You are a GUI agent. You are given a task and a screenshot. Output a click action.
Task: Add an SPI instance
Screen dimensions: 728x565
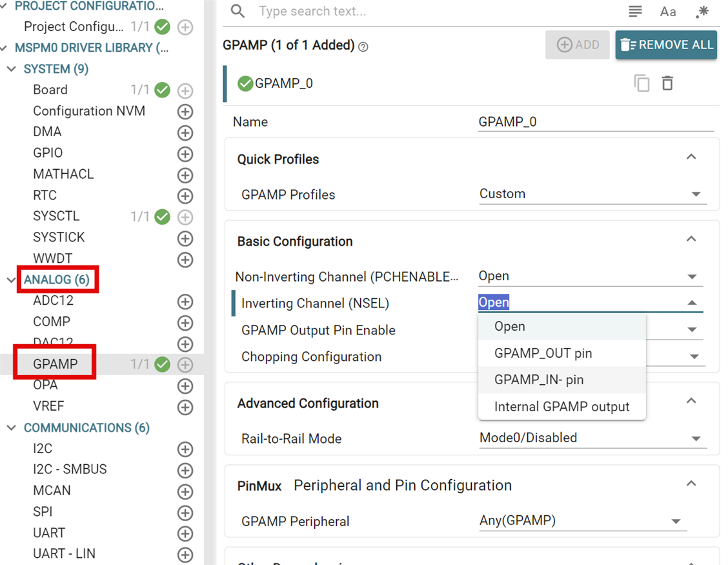click(185, 513)
